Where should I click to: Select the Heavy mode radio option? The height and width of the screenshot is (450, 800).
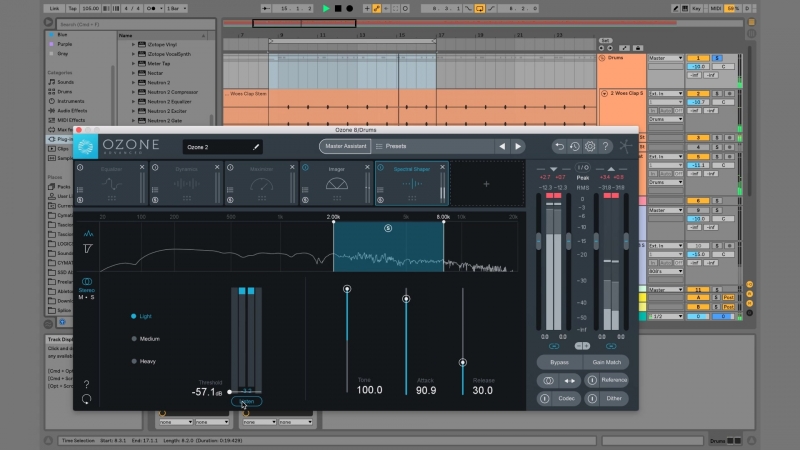134,361
